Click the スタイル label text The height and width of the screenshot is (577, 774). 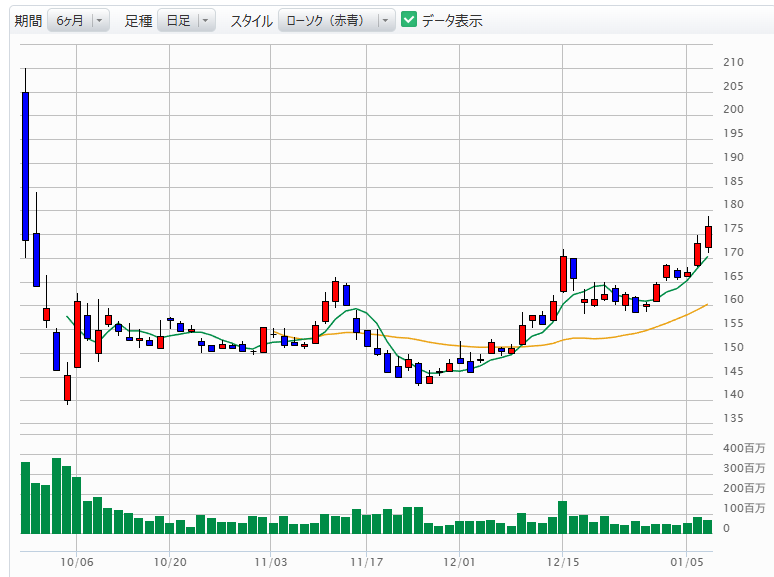click(x=251, y=20)
